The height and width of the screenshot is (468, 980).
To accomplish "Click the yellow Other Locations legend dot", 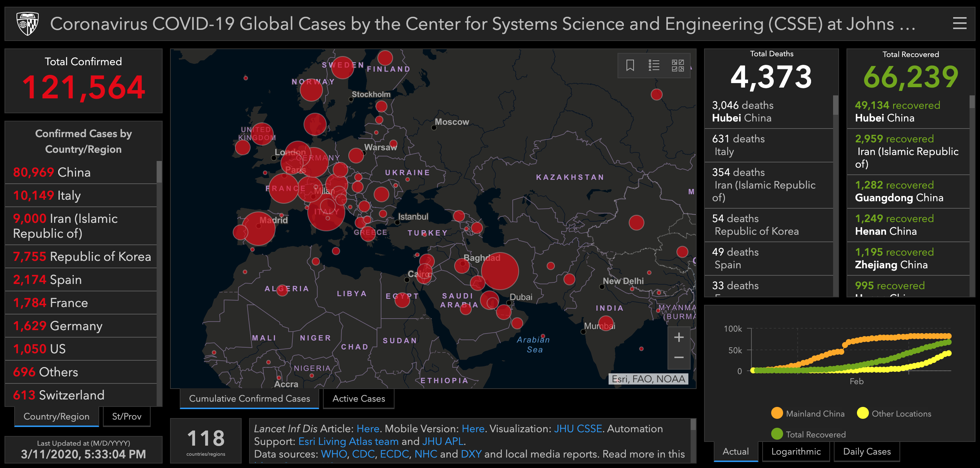I will pyautogui.click(x=863, y=413).
